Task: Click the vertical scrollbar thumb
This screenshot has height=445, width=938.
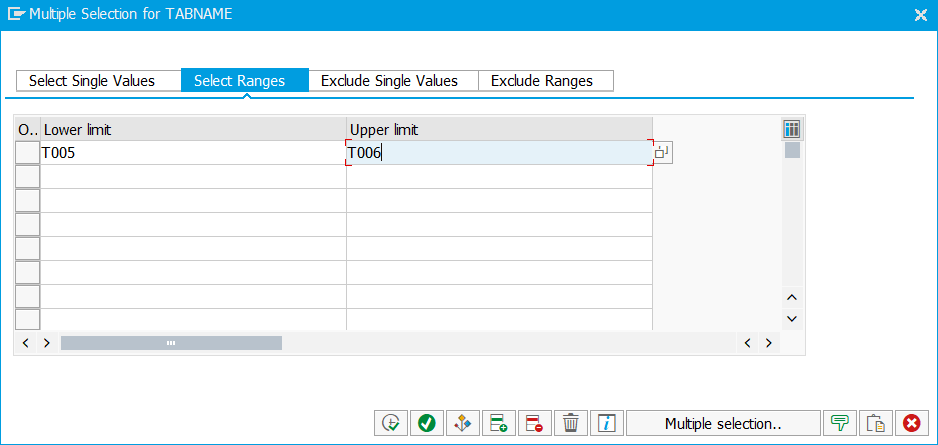Action: pos(792,150)
